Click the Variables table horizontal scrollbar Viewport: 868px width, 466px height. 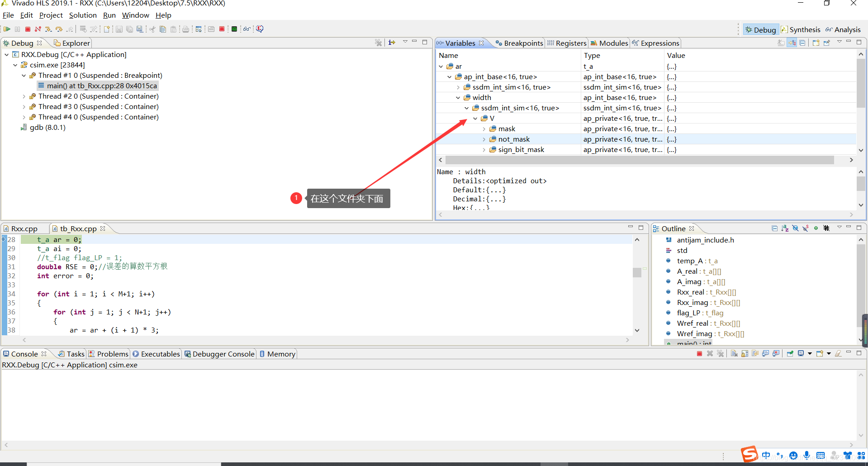pyautogui.click(x=639, y=160)
